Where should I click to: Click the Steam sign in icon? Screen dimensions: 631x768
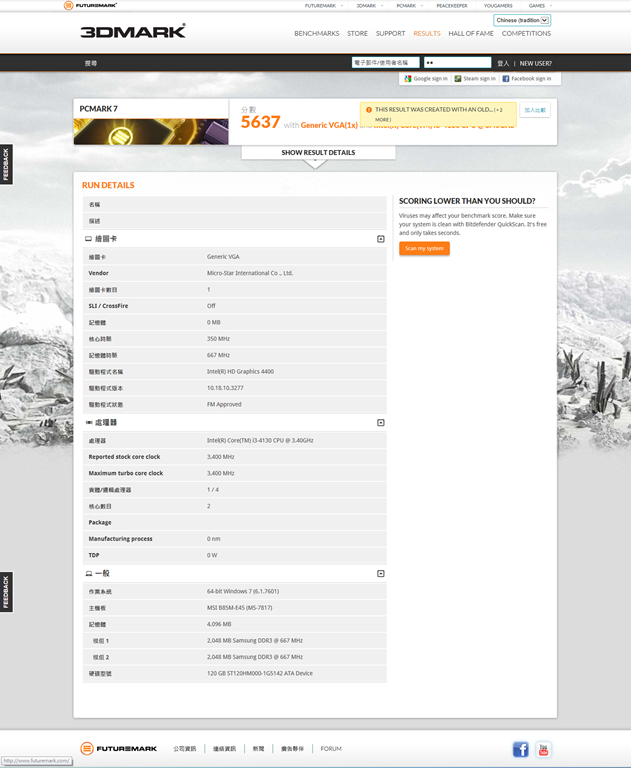tap(458, 78)
